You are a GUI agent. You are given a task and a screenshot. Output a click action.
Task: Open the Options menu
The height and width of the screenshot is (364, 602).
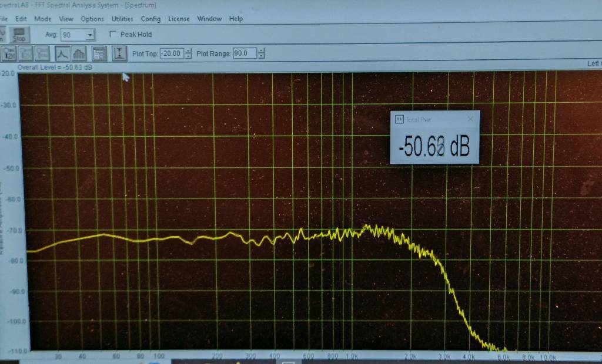pos(92,19)
